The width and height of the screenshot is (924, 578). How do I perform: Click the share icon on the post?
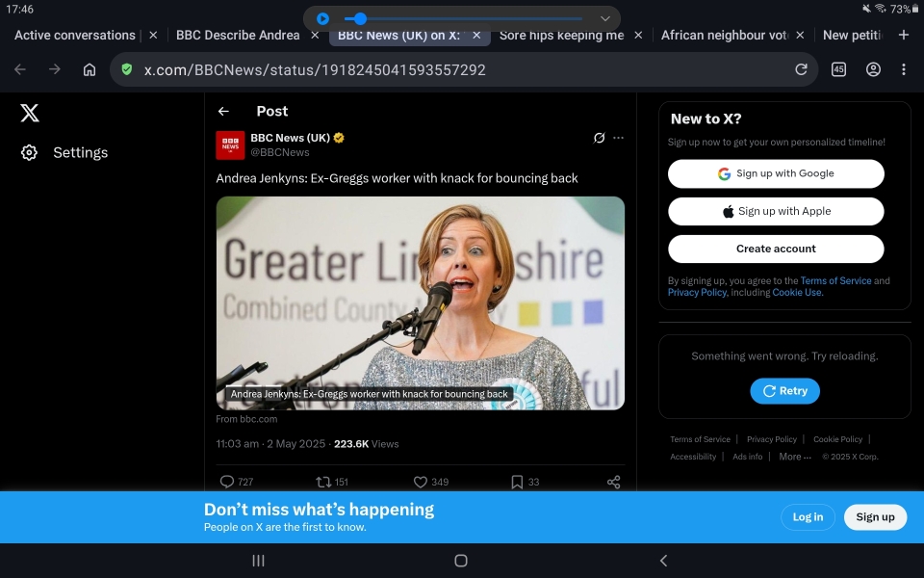click(613, 482)
